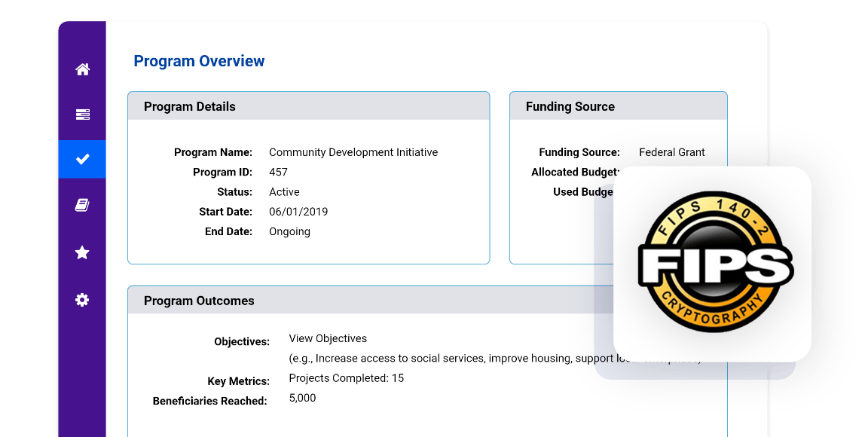The height and width of the screenshot is (437, 868).
Task: Click the 'Start Date:' label
Action: tap(225, 212)
